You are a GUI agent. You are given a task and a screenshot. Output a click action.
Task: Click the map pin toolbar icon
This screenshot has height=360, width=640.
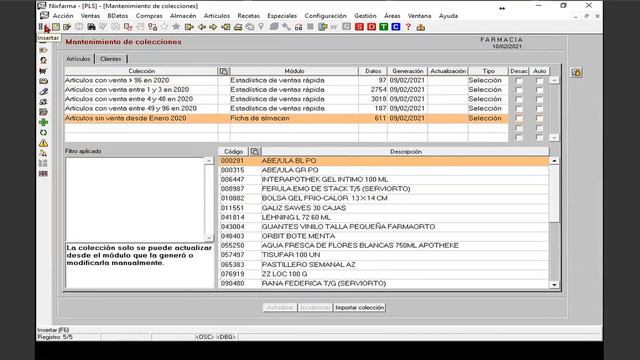pos(261,27)
